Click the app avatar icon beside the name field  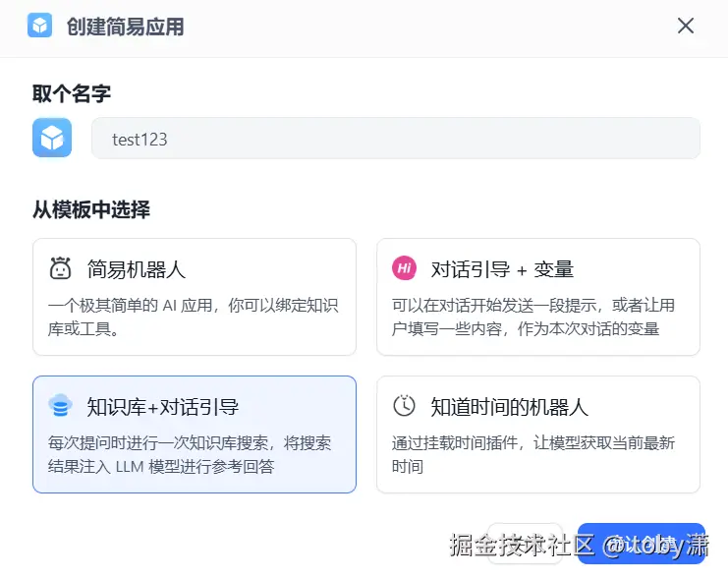point(52,138)
